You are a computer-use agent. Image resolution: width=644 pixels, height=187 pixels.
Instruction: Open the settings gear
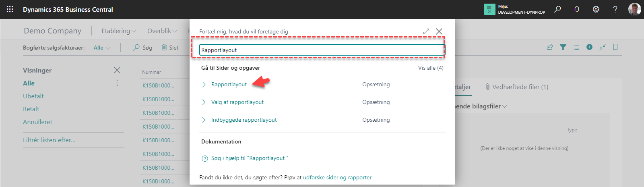pos(596,9)
